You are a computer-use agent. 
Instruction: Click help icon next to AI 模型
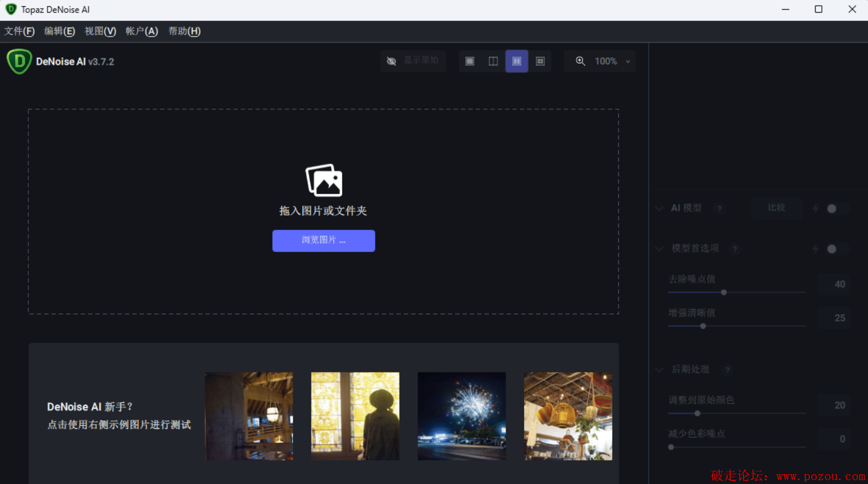point(719,208)
